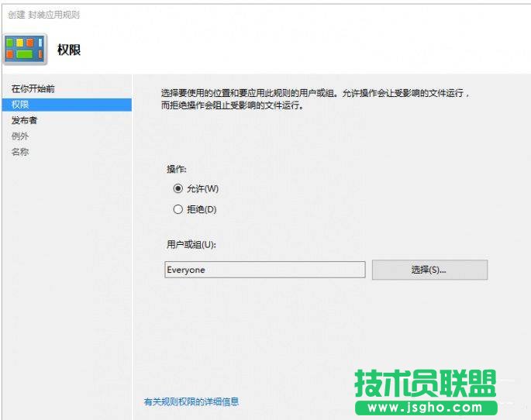Click the www.jsgho.com watermark URL
Viewport: 531px width, 420px height.
tap(425, 408)
